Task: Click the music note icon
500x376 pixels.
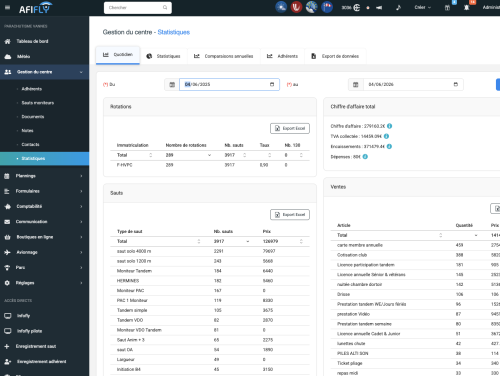Action: click(x=398, y=7)
